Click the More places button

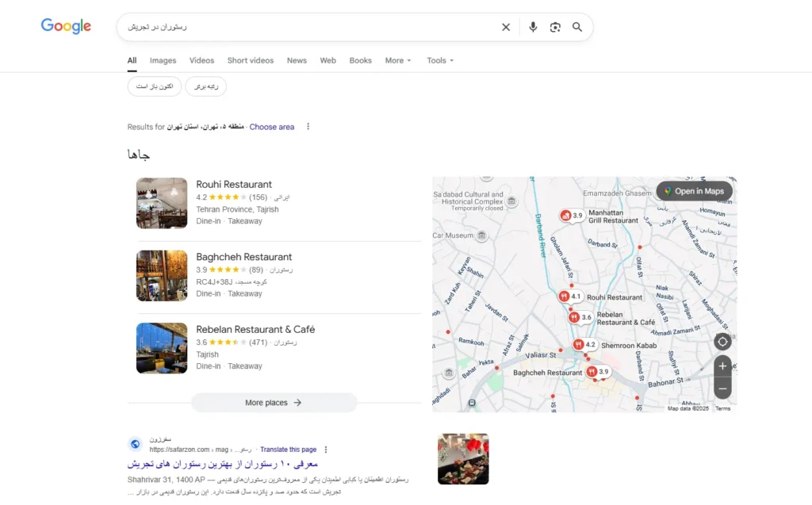274,402
